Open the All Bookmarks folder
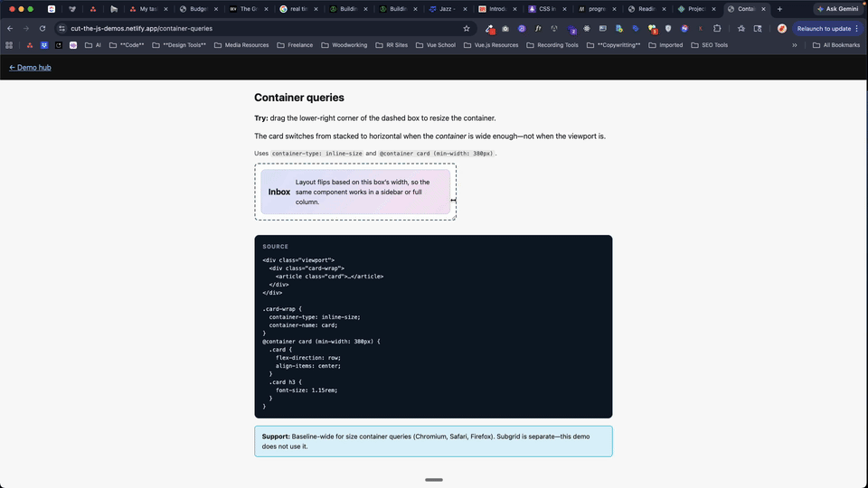This screenshot has height=488, width=868. point(835,45)
